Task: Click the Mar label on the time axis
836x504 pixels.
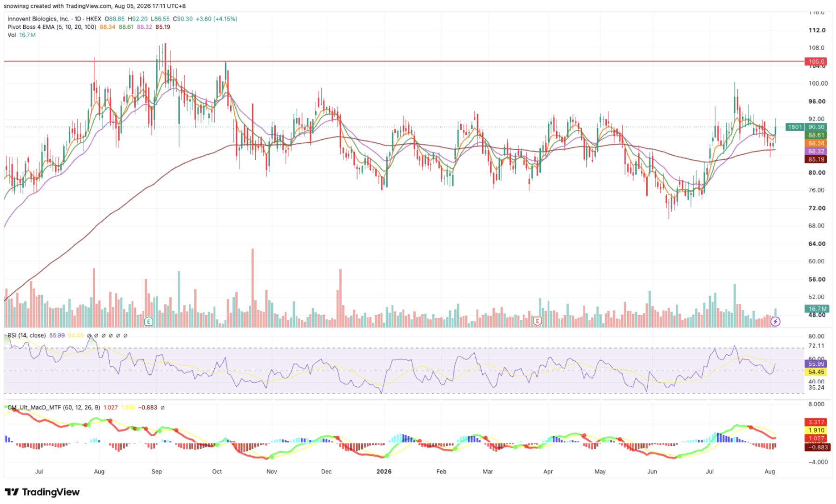Action: (x=488, y=471)
